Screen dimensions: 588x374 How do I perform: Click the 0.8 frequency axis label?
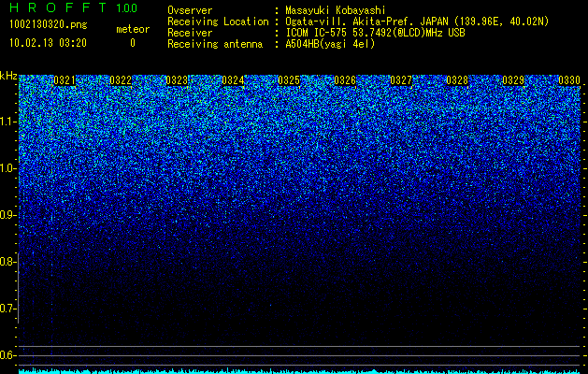[7, 262]
